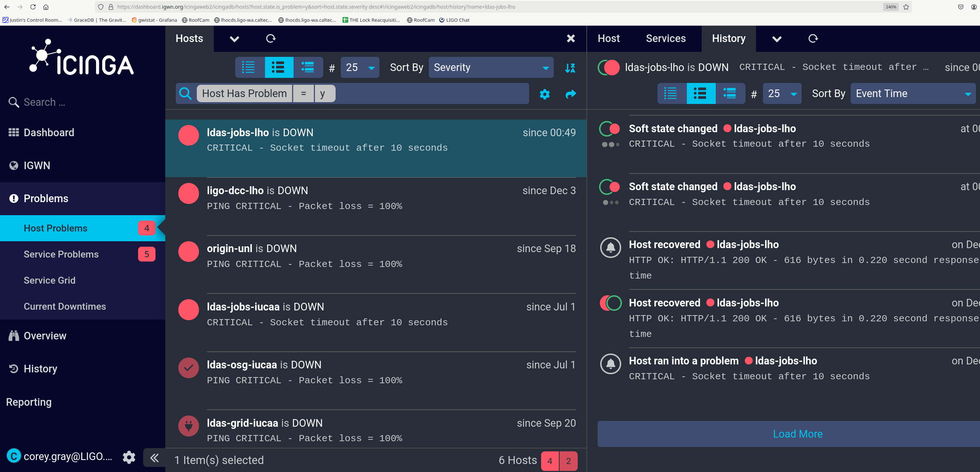Screen dimensions: 980x472
Task: Bookmark page with browser star icon
Action: point(906,7)
